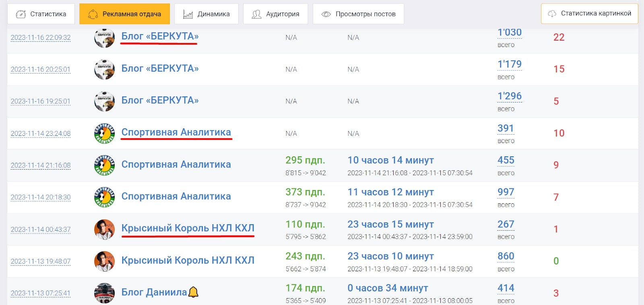
Task: Click the avatar of the 2023-11-14 21:16:08 Спортивная Аналитика row
Action: (x=104, y=165)
